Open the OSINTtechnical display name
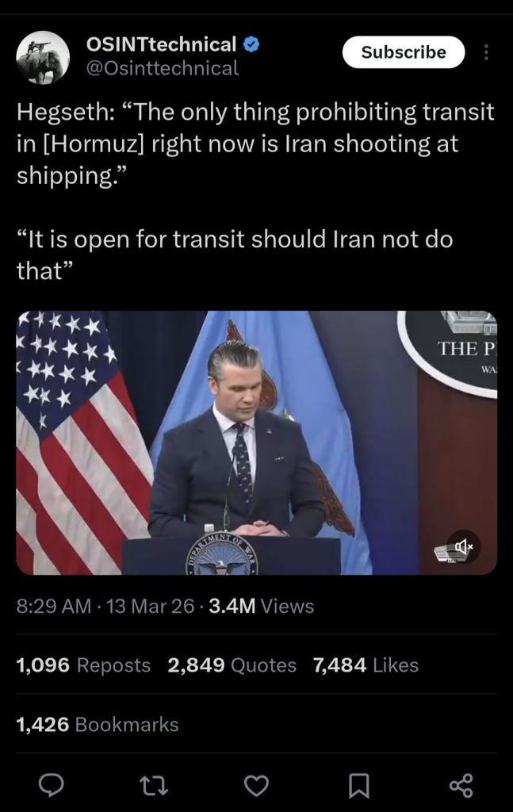The width and height of the screenshot is (513, 812). click(x=161, y=44)
